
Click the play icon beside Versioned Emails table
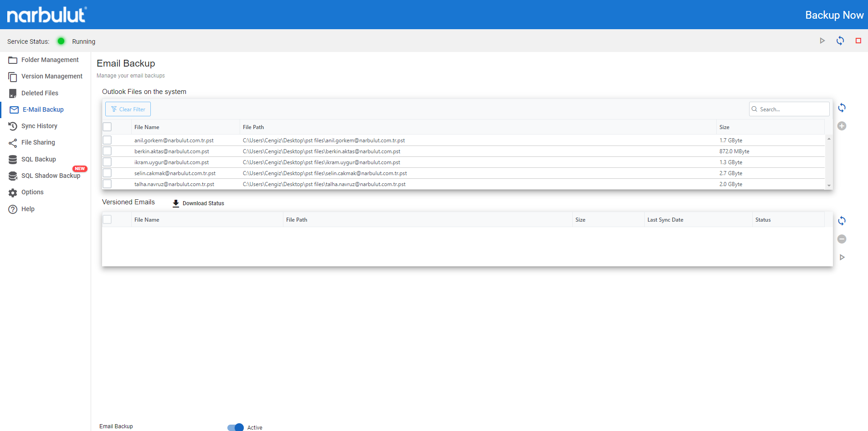point(842,258)
